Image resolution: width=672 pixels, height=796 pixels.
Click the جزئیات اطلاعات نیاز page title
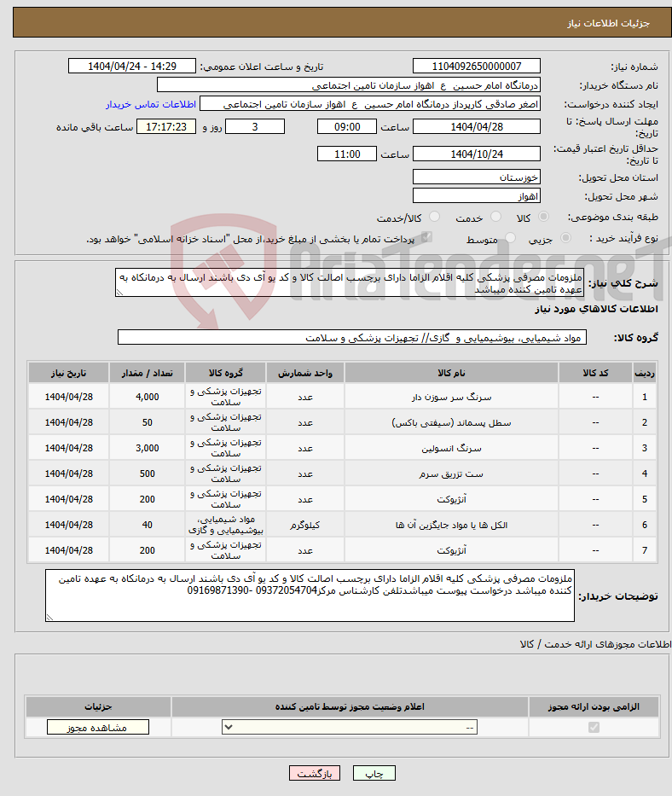[608, 23]
